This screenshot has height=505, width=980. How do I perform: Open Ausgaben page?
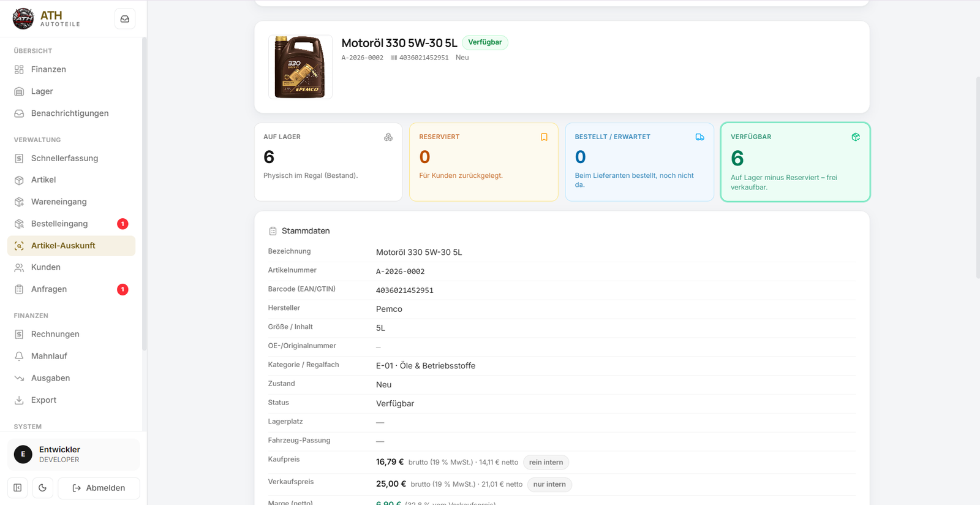pos(71,378)
